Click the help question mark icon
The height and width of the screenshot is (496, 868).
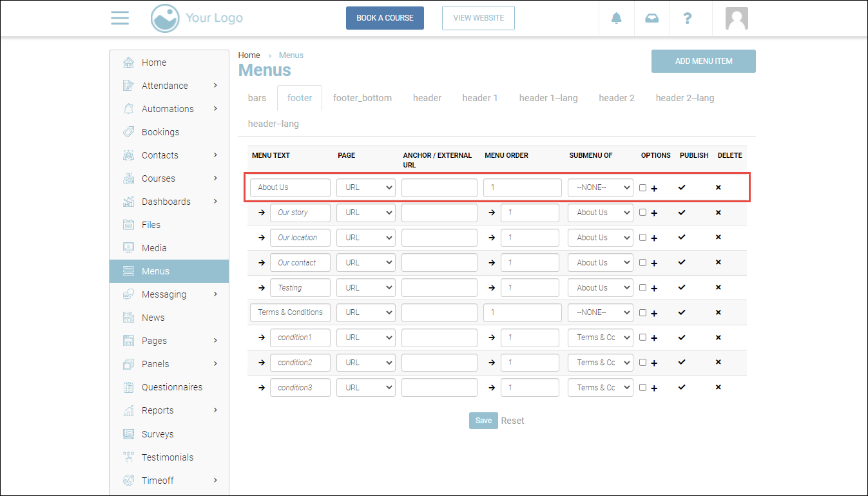(688, 18)
